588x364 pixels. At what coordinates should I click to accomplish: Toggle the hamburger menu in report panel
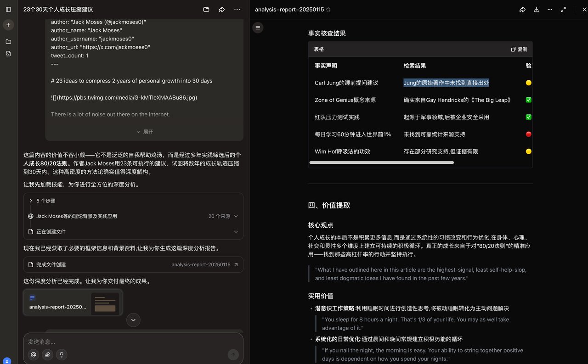tap(258, 28)
